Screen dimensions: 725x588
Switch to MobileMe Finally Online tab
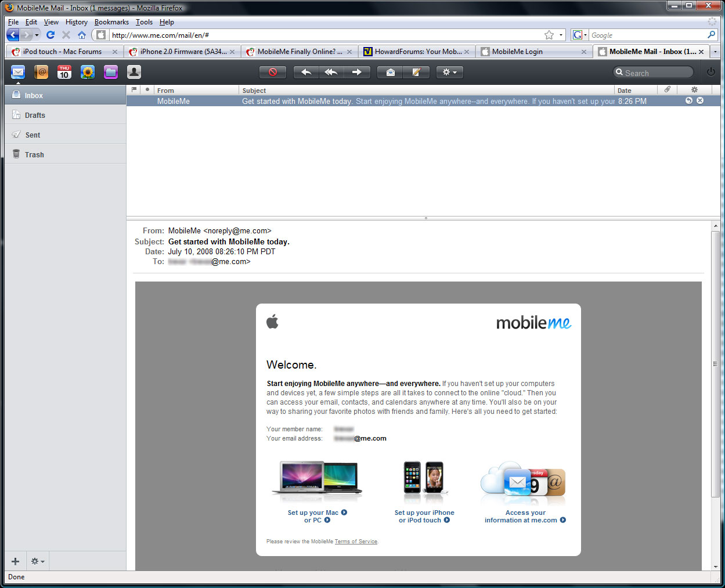(x=299, y=52)
